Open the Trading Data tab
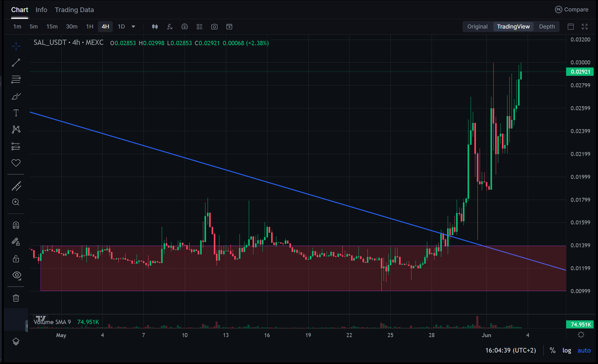 (x=74, y=9)
